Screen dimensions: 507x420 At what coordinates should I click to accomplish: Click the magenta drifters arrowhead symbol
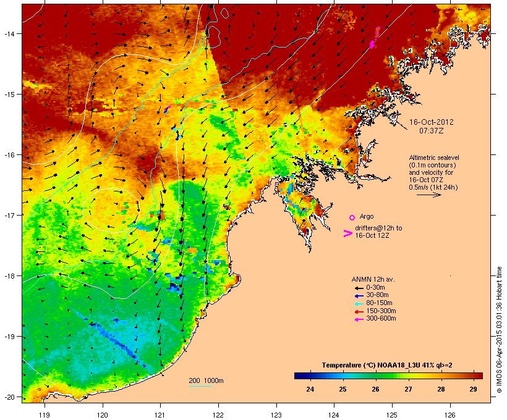tap(347, 233)
